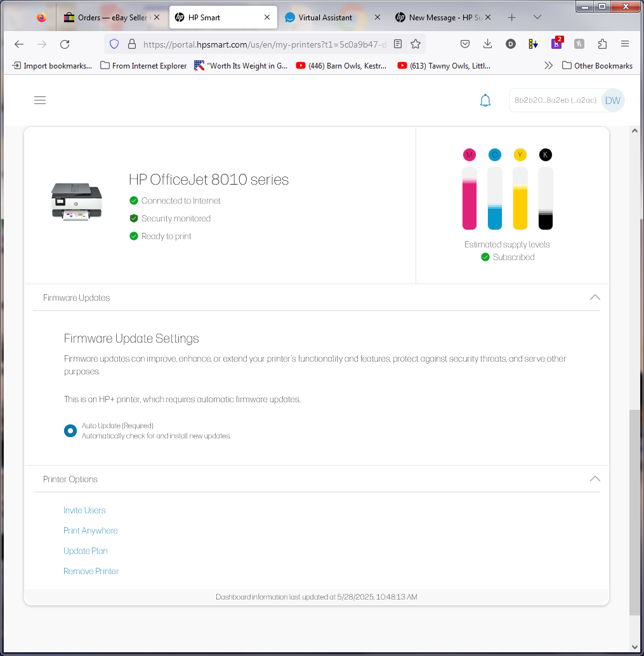The width and height of the screenshot is (644, 656).
Task: Save page to Pocket
Action: 464,44
